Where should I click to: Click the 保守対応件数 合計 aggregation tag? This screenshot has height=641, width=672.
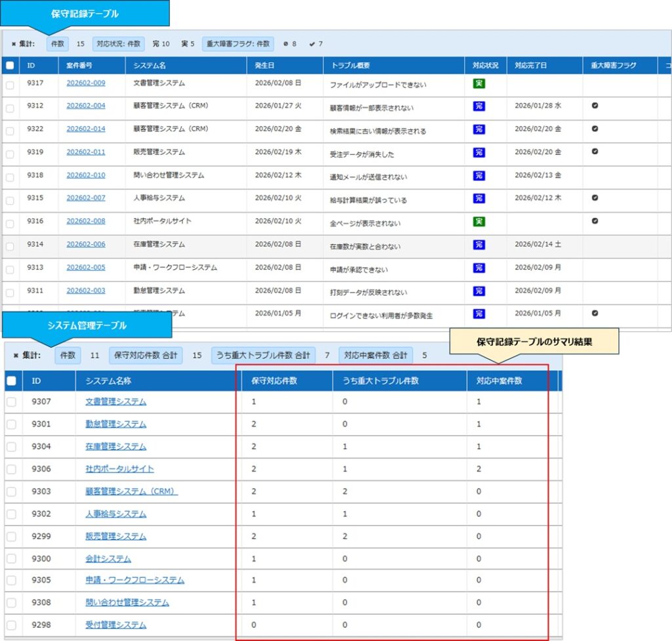[x=146, y=356]
